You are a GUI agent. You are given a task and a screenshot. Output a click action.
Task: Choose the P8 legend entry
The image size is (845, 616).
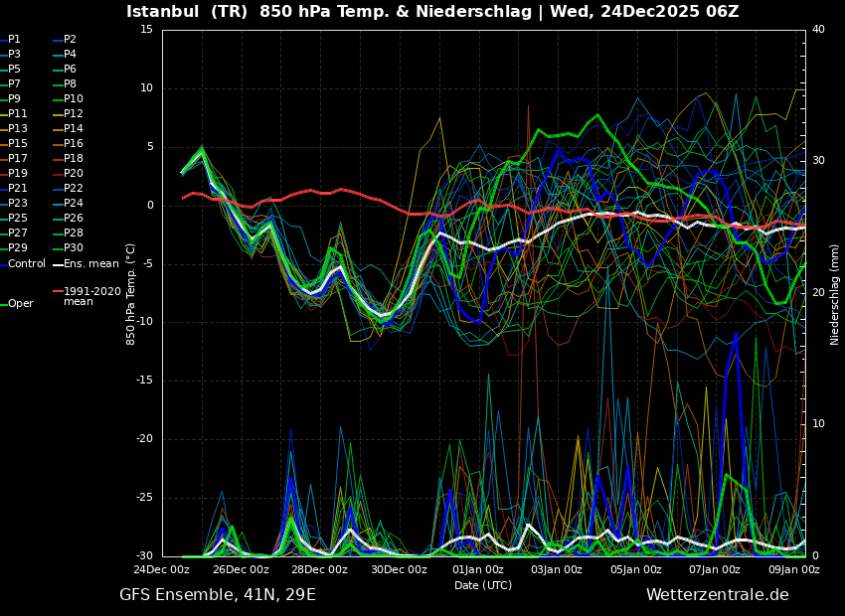pyautogui.click(x=65, y=84)
